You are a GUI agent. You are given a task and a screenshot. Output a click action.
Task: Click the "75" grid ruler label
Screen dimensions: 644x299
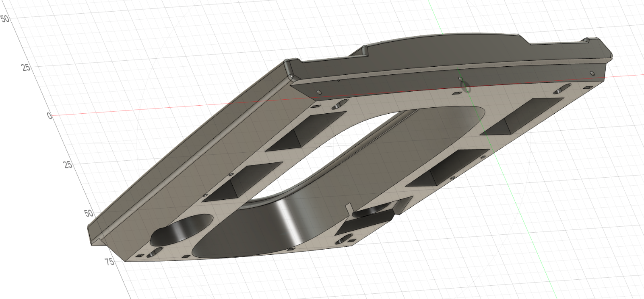coord(109,262)
